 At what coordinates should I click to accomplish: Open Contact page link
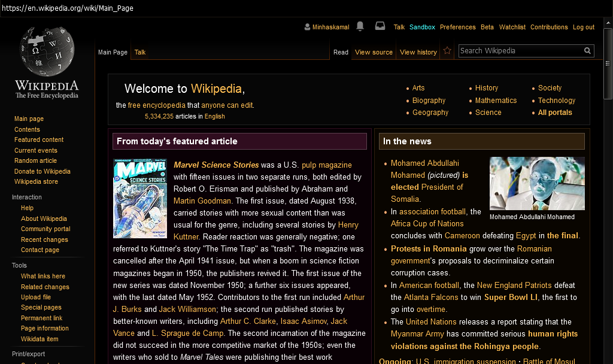(40, 250)
